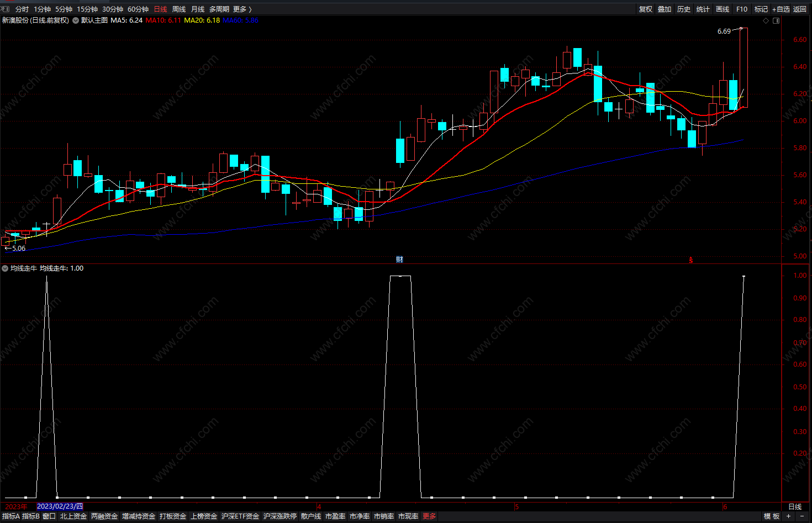Show the 打板资金 indicator
This screenshot has width=812, height=523.
pyautogui.click(x=173, y=516)
